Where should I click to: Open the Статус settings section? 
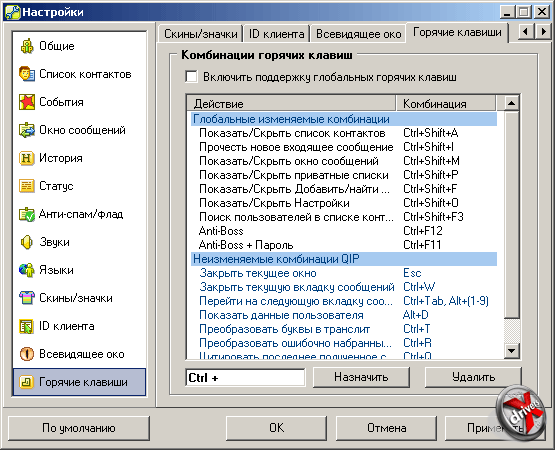pos(80,186)
